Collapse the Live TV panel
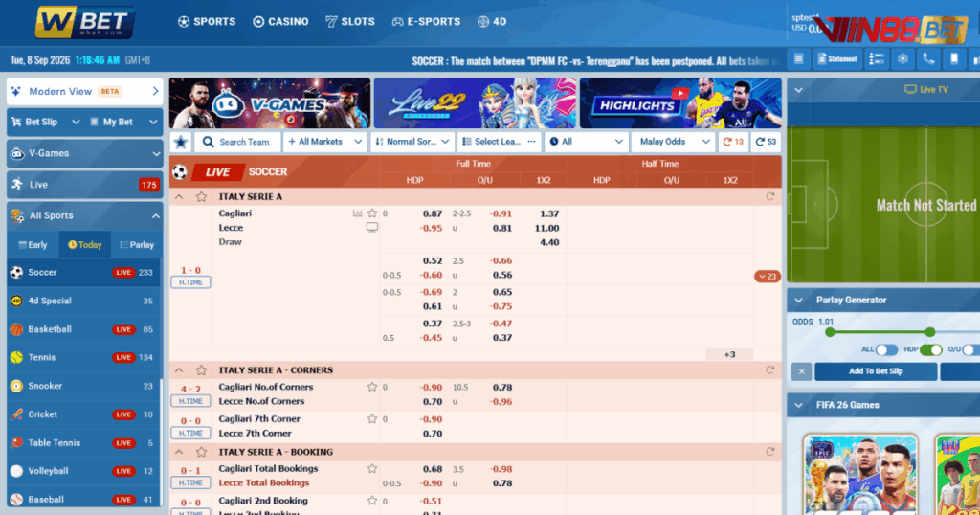The height and width of the screenshot is (515, 980). tap(799, 90)
